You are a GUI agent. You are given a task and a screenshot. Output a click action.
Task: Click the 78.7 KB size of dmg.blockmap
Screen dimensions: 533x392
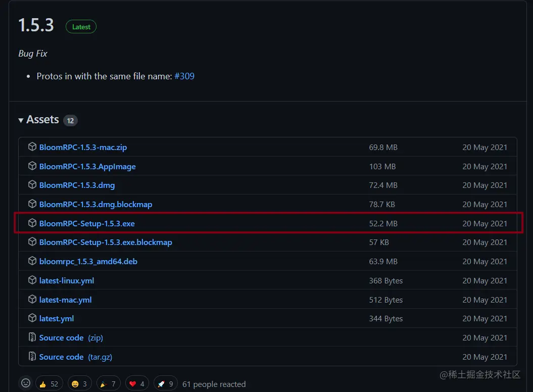point(382,204)
